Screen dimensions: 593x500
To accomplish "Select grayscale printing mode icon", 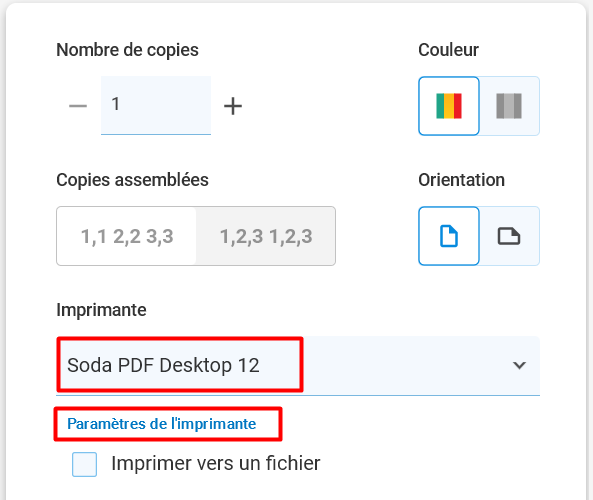I will (x=509, y=106).
